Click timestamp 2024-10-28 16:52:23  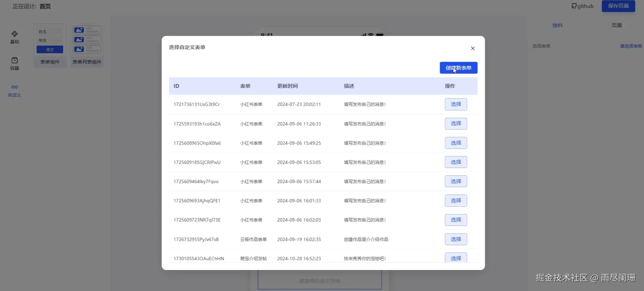[299, 259]
